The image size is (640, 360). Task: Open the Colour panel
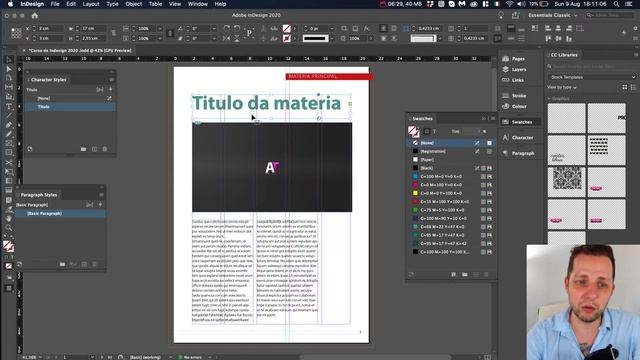[x=514, y=106]
